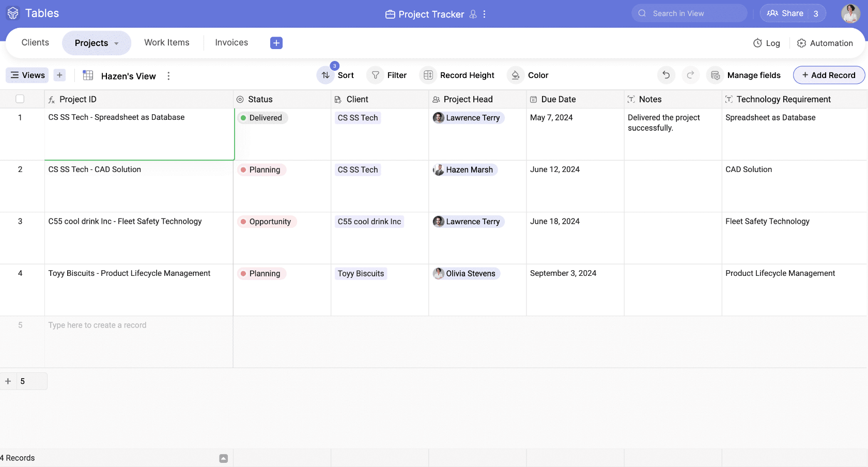Click the Search in View field
Image resolution: width=868 pixels, height=467 pixels.
(689, 13)
